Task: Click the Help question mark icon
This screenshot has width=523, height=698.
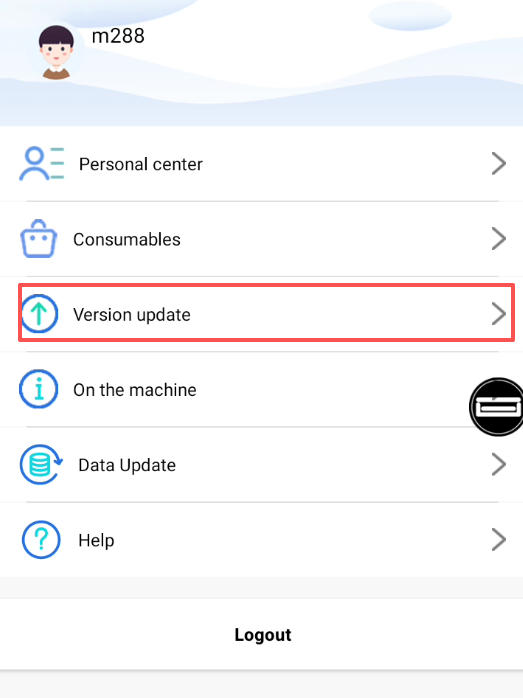Action: pos(41,540)
